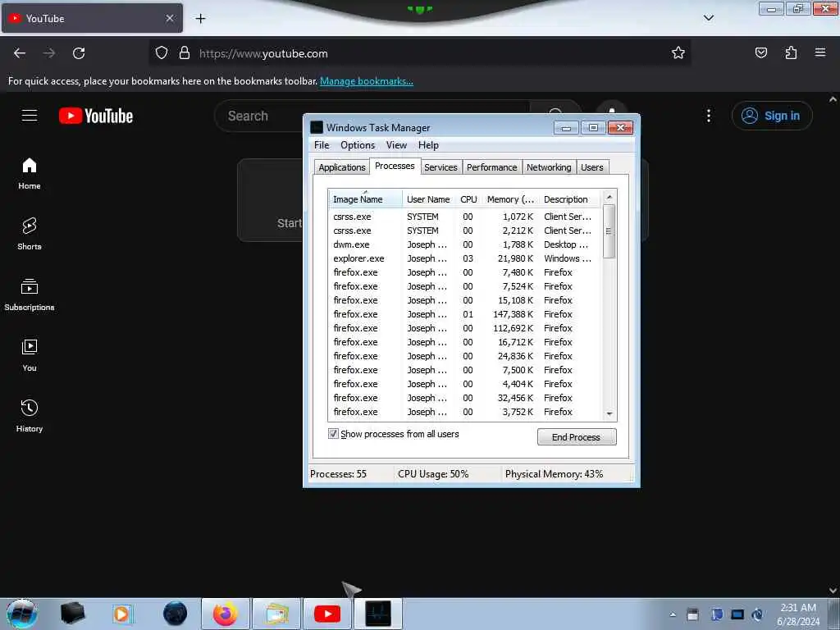Toggle Show processes from all users
840x630 pixels.
[333, 434]
